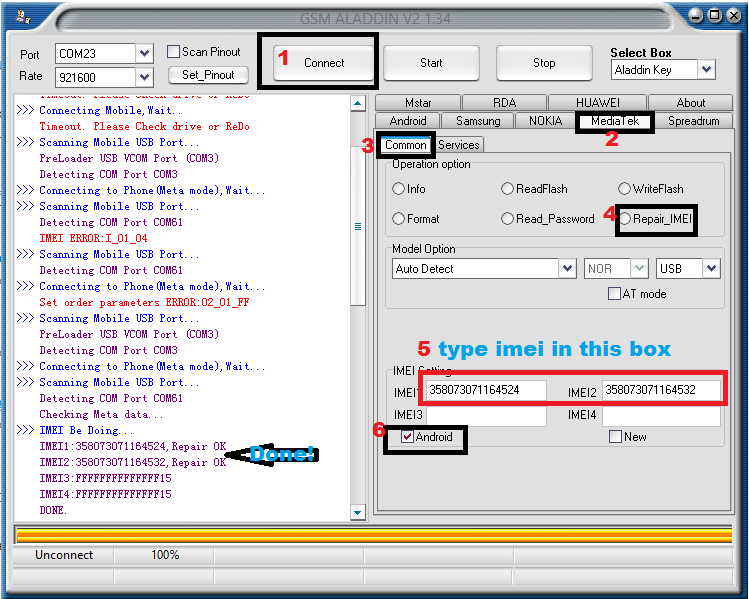Select the Read_Password radio option
The image size is (749, 599).
pos(507,219)
